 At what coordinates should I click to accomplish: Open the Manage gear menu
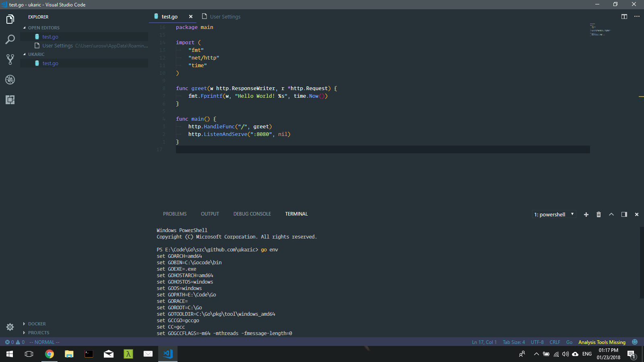coord(10,327)
